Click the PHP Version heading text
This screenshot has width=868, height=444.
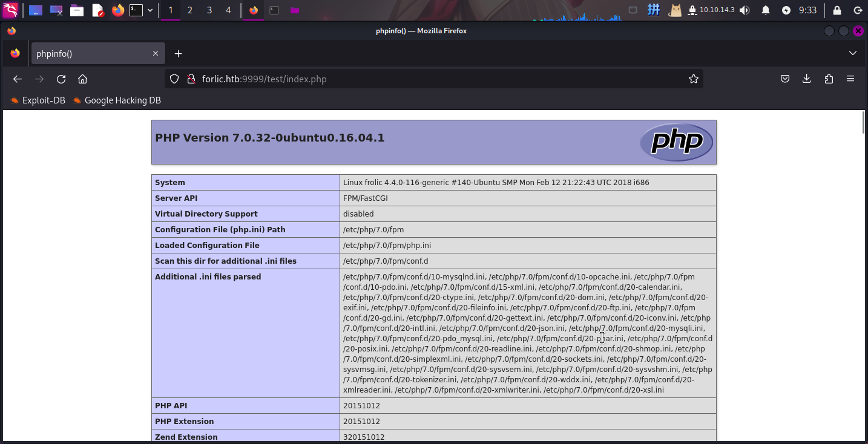pyautogui.click(x=270, y=138)
